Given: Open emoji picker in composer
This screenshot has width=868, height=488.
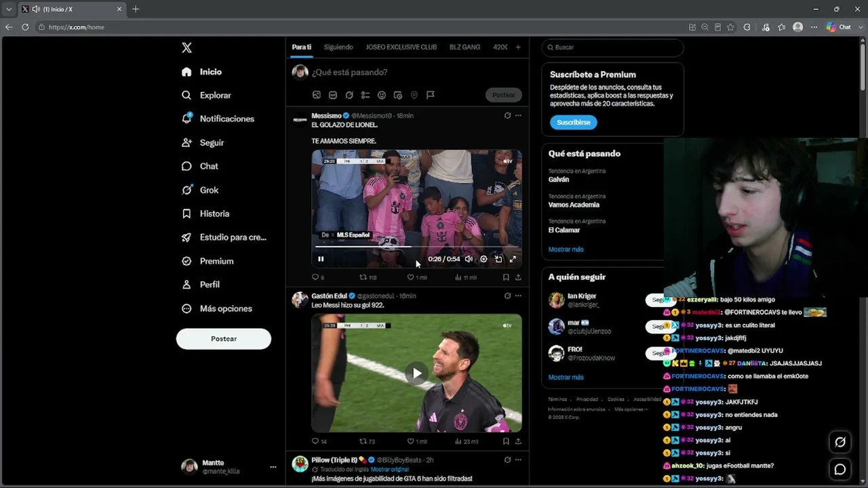Looking at the screenshot, I should (382, 96).
